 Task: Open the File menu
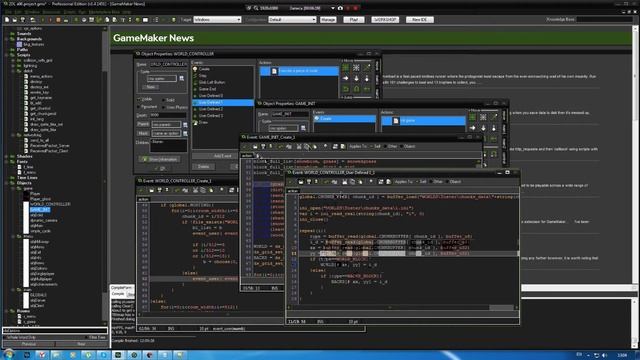coord(9,12)
